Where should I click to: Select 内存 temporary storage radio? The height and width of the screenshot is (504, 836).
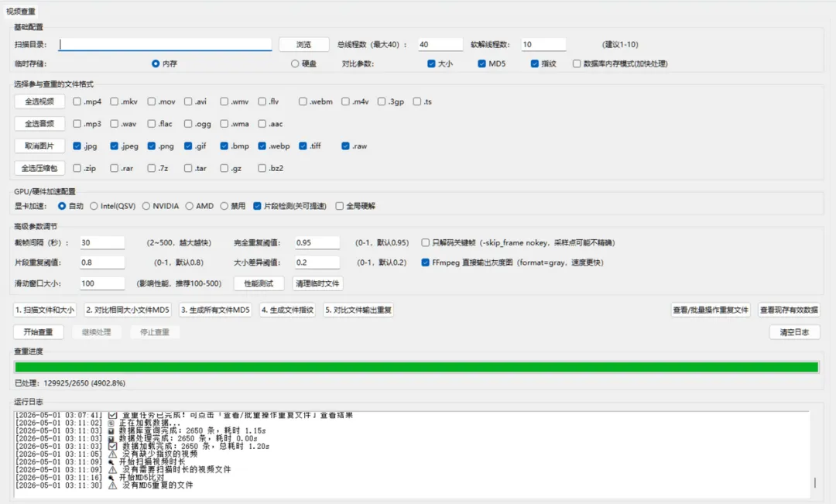pyautogui.click(x=156, y=63)
